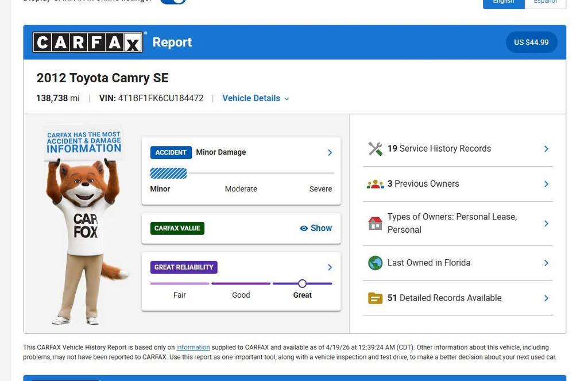588x381 pixels.
Task: Open the 19 Service History Records chevron
Action: coord(547,149)
